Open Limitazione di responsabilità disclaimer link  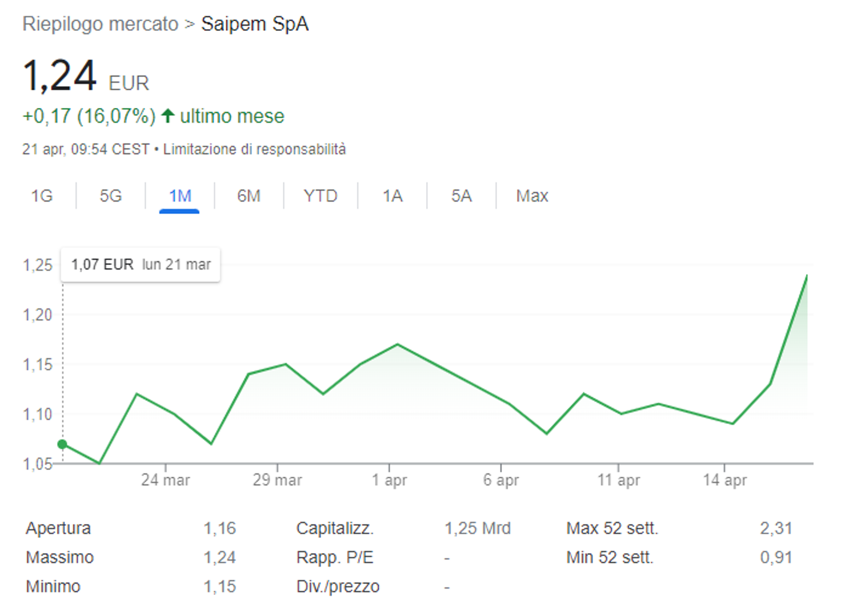click(255, 149)
